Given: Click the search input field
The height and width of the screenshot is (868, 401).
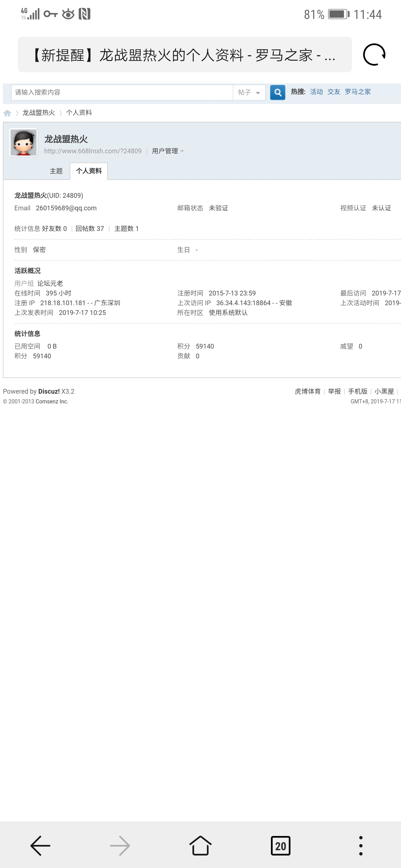Looking at the screenshot, I should pyautogui.click(x=122, y=92).
